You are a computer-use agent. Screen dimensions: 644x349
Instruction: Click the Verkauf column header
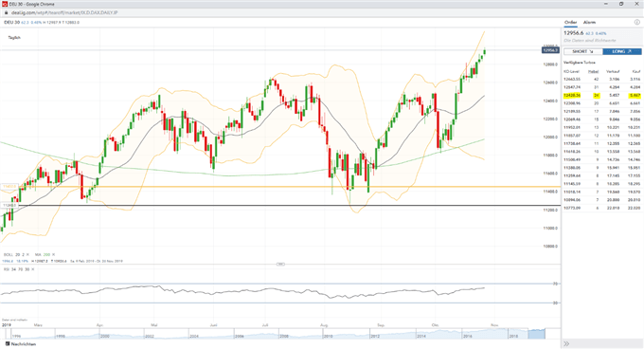click(613, 71)
